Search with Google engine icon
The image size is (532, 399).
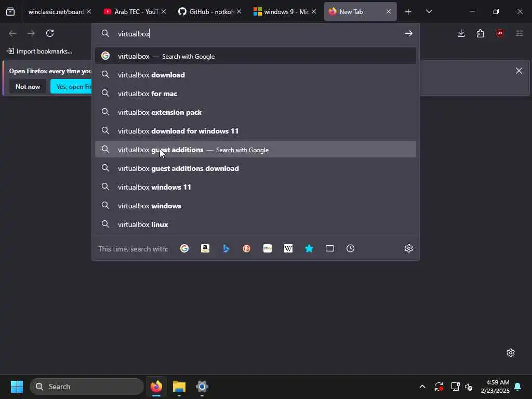tap(184, 248)
